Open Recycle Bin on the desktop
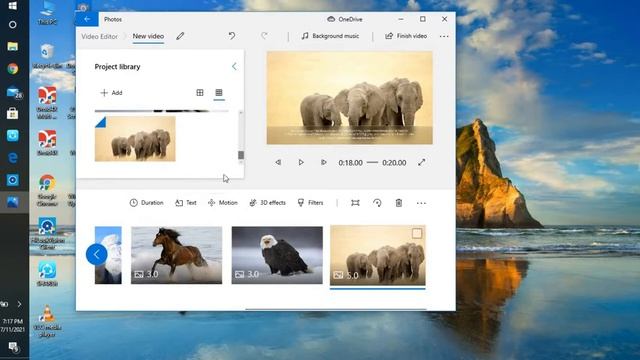Screen dimensions: 640x360 point(47,57)
